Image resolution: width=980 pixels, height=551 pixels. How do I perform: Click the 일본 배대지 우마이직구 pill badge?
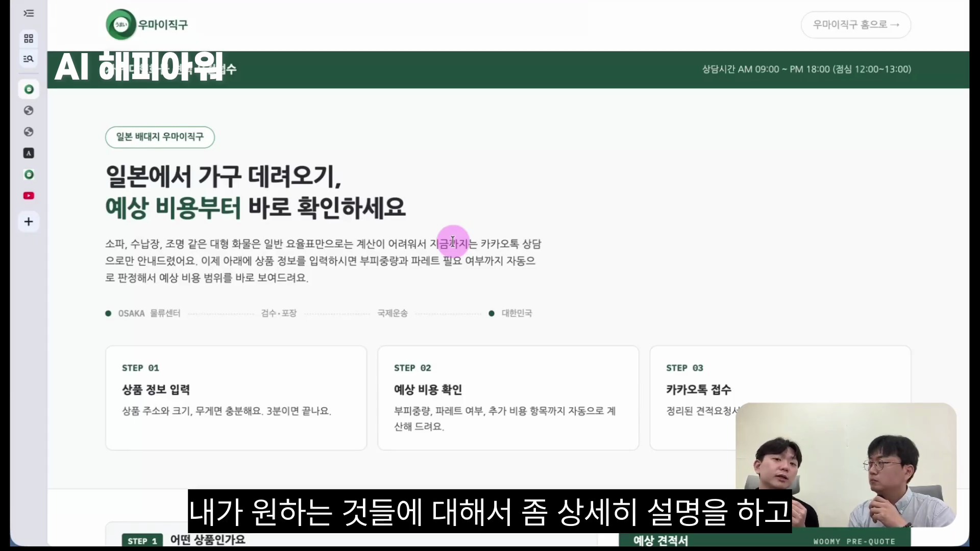[x=160, y=137]
